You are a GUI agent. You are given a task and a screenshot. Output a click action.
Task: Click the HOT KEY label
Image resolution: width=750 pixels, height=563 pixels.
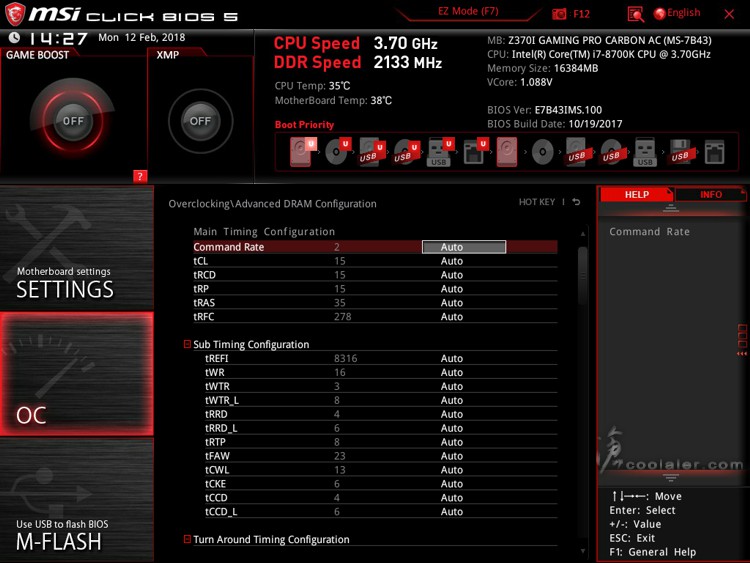(537, 202)
